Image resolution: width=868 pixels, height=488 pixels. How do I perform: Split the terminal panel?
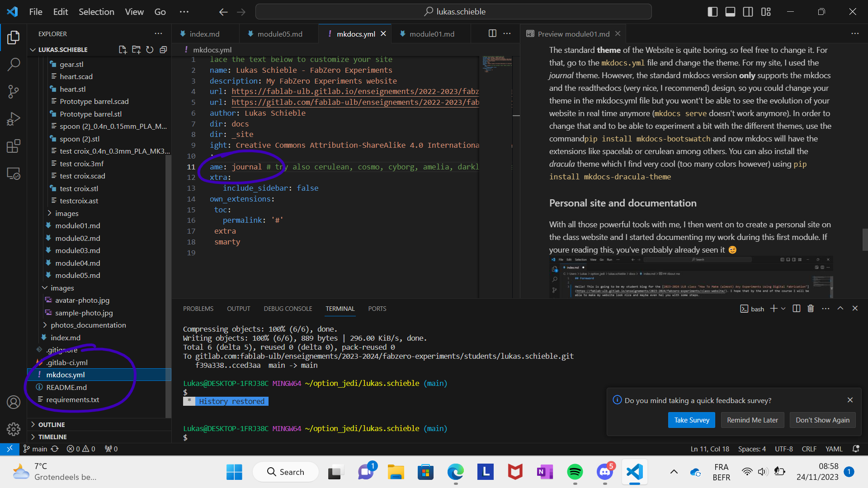coord(797,309)
